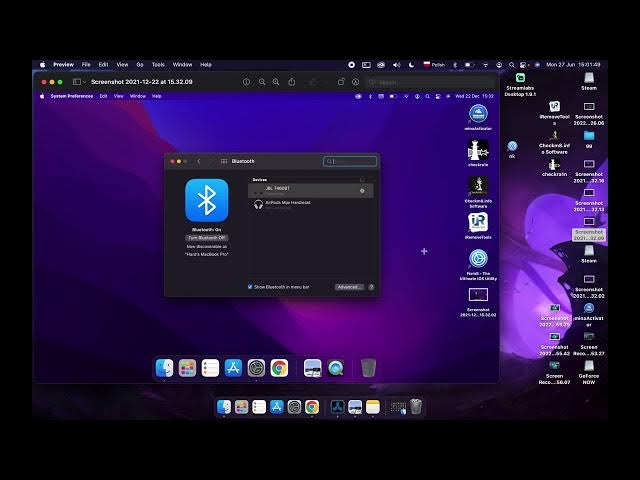Viewport: 640px width, 480px height.
Task: Open the volume control in the menu bar
Action: click(396, 64)
